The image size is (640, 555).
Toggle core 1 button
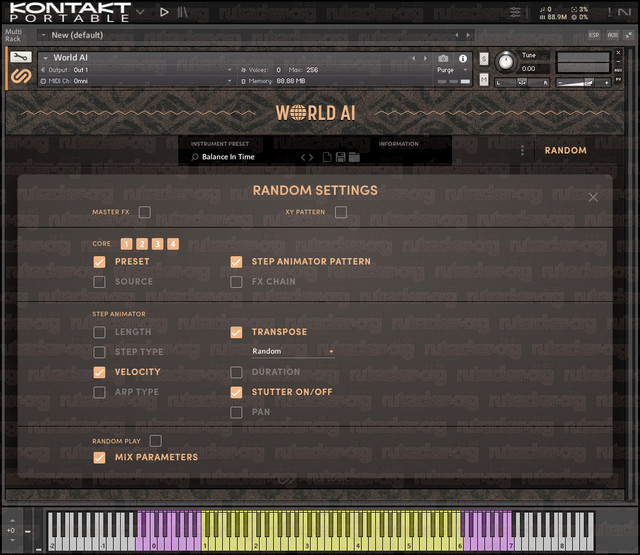[127, 244]
